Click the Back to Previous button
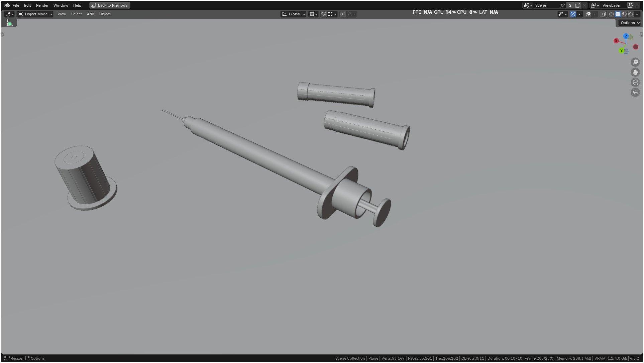Image resolution: width=644 pixels, height=363 pixels. point(110,5)
